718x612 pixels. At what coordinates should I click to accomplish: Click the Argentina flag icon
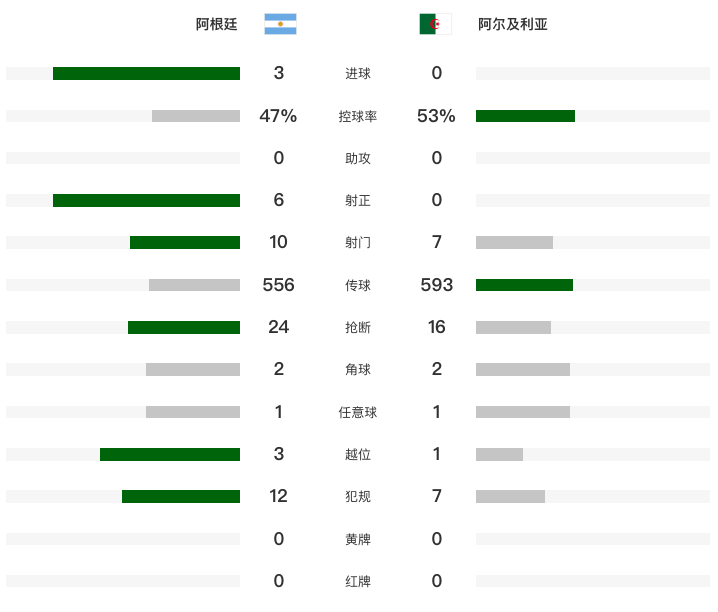coord(280,24)
